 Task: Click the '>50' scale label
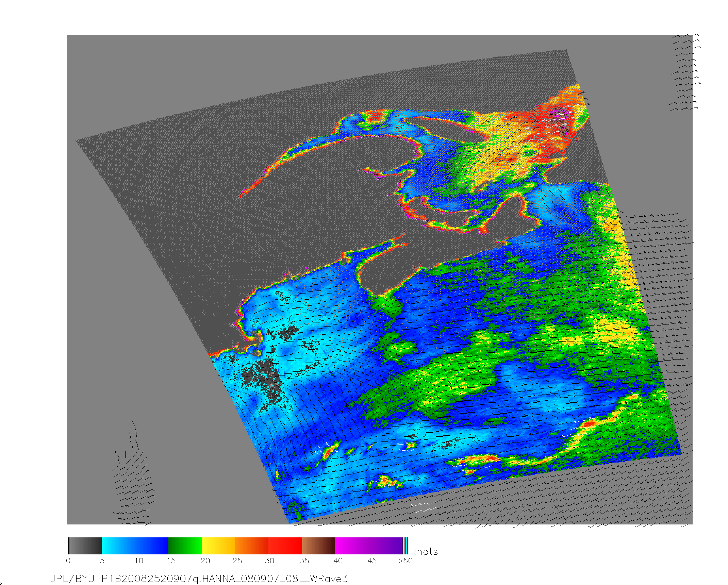coord(406,561)
